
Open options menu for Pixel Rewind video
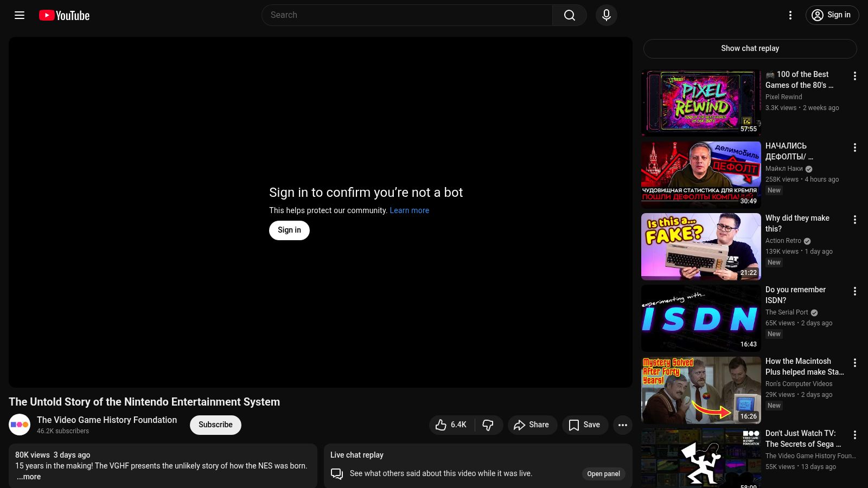pos(854,76)
